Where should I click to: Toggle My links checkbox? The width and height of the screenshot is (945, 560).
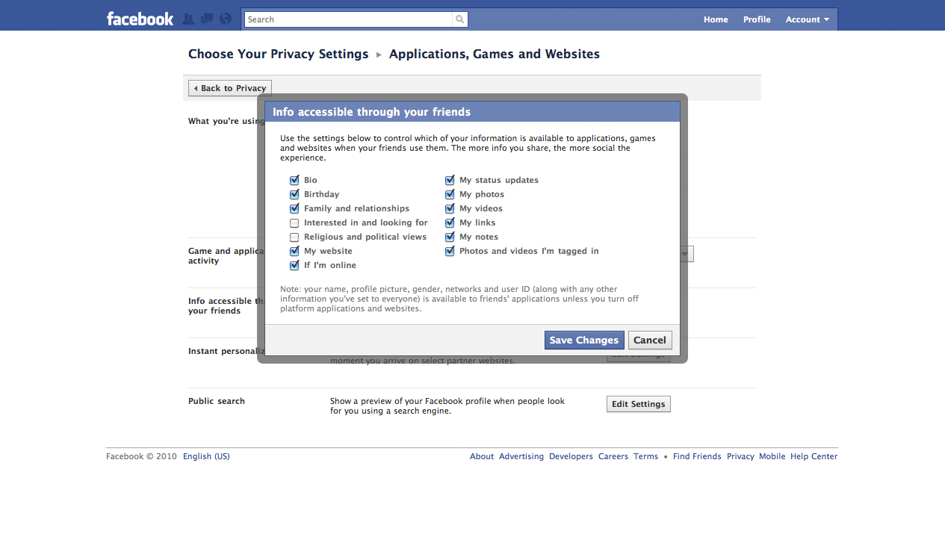(450, 223)
